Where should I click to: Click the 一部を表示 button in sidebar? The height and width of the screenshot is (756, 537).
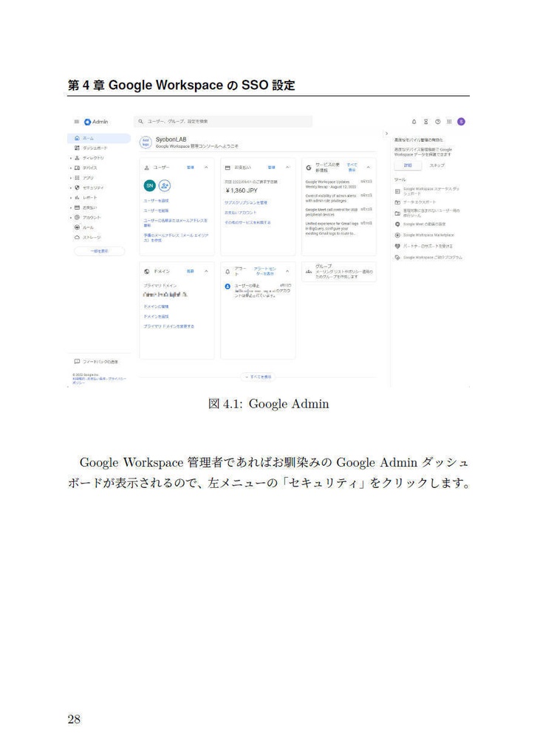point(100,251)
